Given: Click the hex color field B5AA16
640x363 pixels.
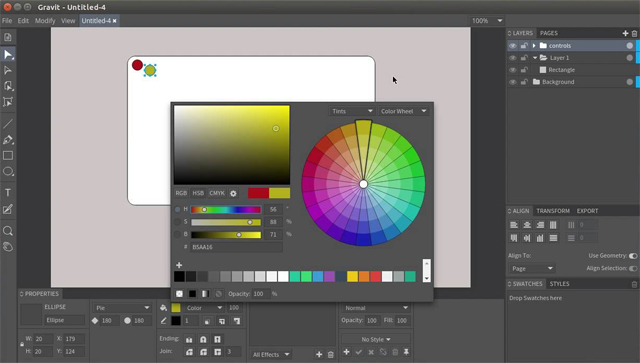Looking at the screenshot, I should (237, 247).
